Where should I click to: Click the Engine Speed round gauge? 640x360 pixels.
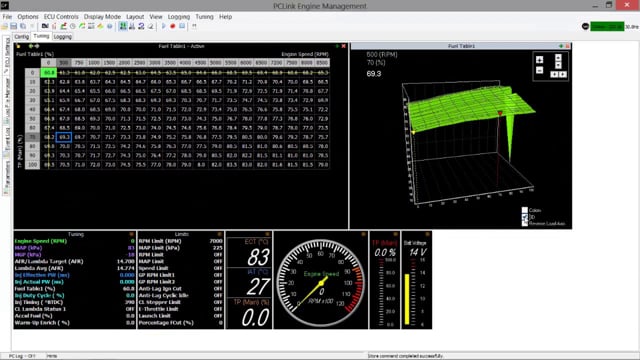pyautogui.click(x=321, y=282)
